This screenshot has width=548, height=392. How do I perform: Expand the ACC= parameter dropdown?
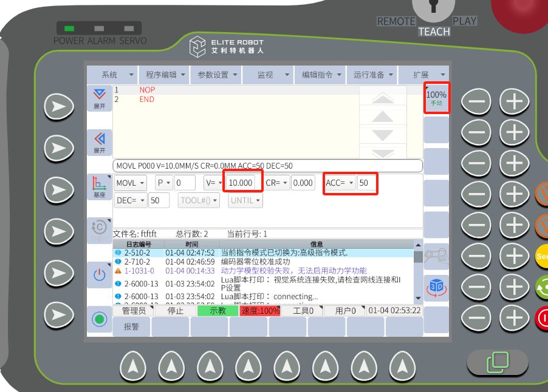coord(340,183)
